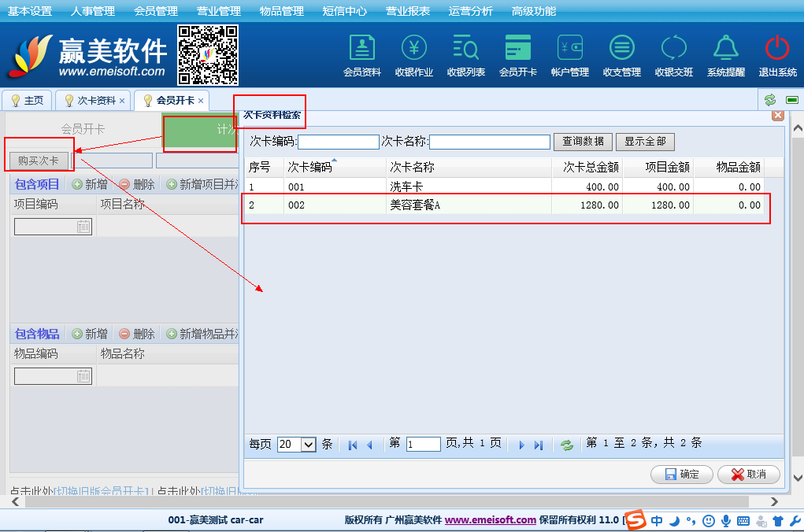
Task: Open date picker in 物品编码 field
Action: (x=83, y=376)
